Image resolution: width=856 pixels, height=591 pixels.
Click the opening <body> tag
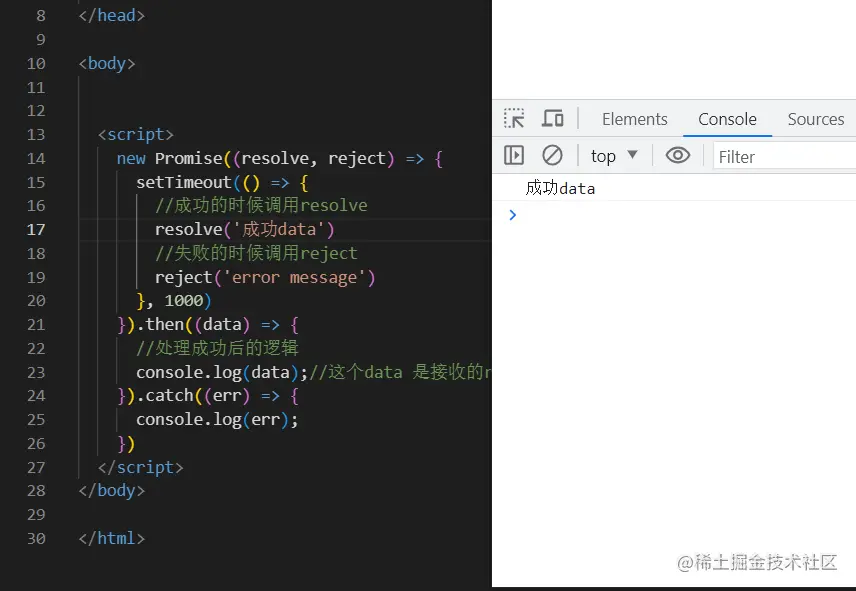click(x=106, y=64)
